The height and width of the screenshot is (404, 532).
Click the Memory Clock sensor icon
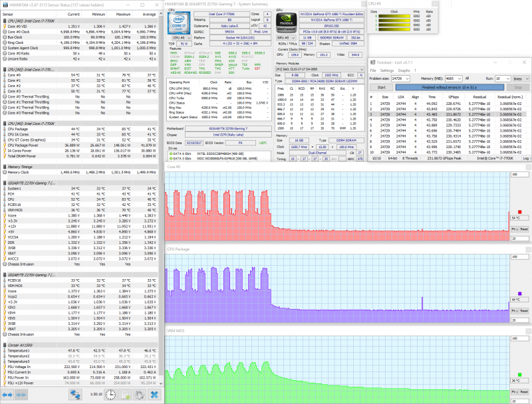click(5, 173)
